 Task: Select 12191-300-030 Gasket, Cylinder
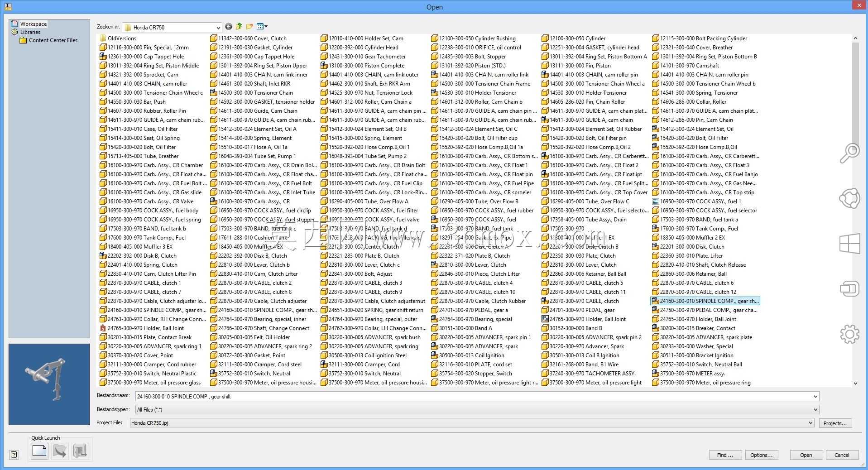pyautogui.click(x=255, y=48)
